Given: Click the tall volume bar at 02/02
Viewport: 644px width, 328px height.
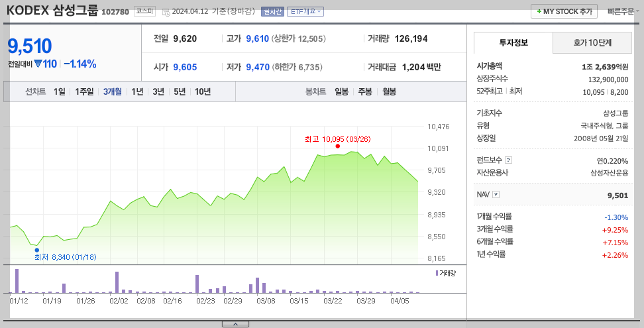Looking at the screenshot, I should [117, 282].
